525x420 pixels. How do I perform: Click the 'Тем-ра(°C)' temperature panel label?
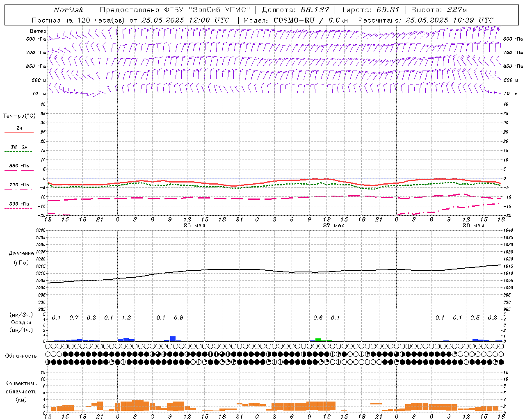19,116
